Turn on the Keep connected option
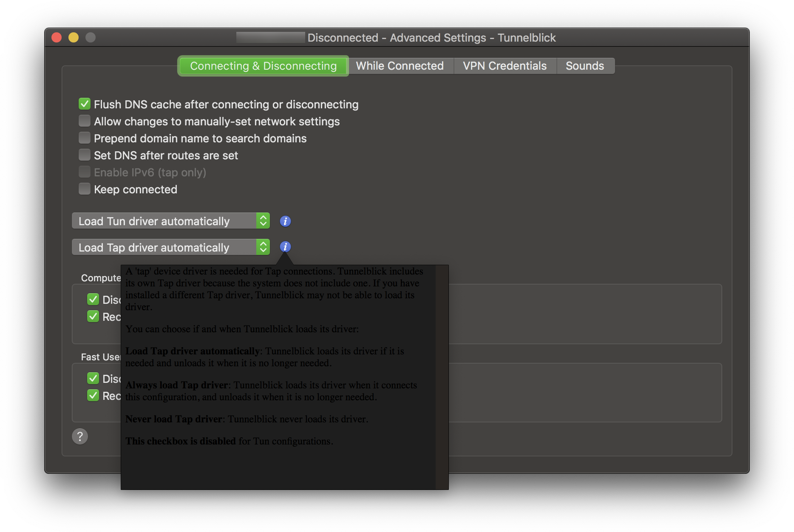The width and height of the screenshot is (794, 532). (x=85, y=189)
